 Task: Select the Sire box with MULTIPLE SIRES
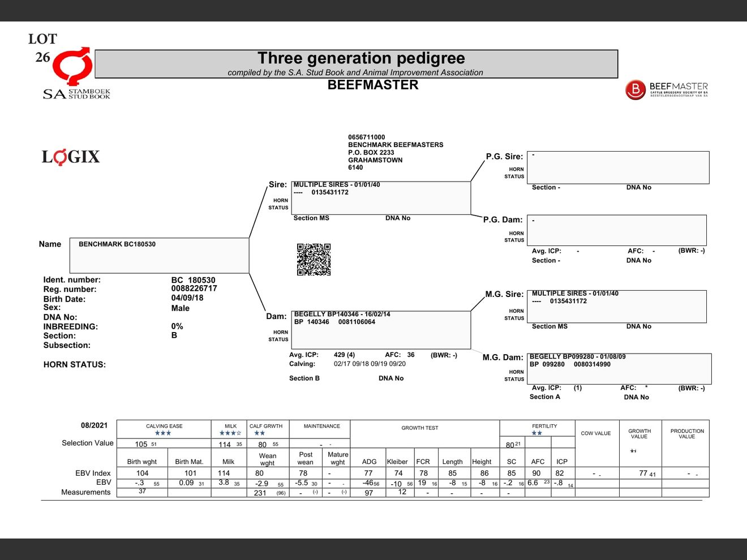click(x=380, y=198)
